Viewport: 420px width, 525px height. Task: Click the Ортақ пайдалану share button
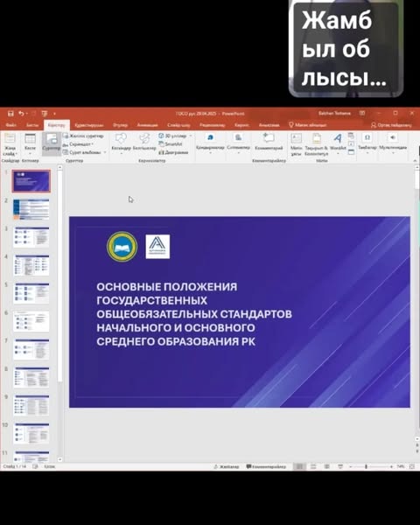(391, 125)
